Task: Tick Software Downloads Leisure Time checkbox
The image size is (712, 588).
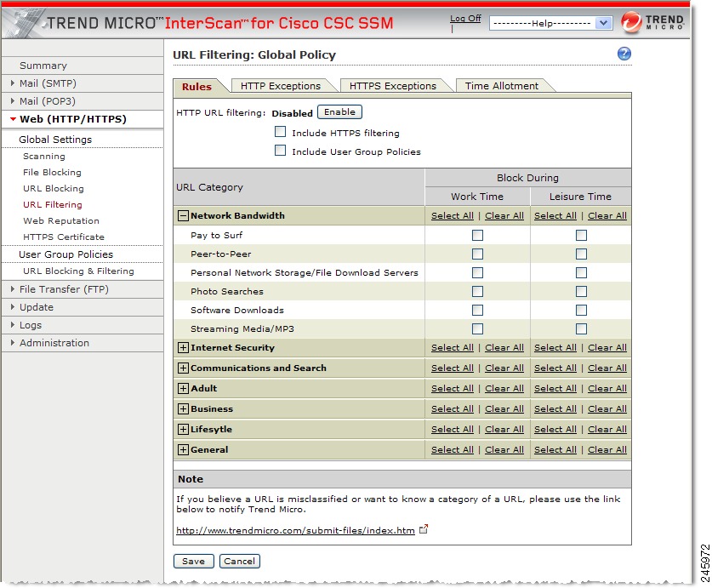Action: pyautogui.click(x=581, y=310)
